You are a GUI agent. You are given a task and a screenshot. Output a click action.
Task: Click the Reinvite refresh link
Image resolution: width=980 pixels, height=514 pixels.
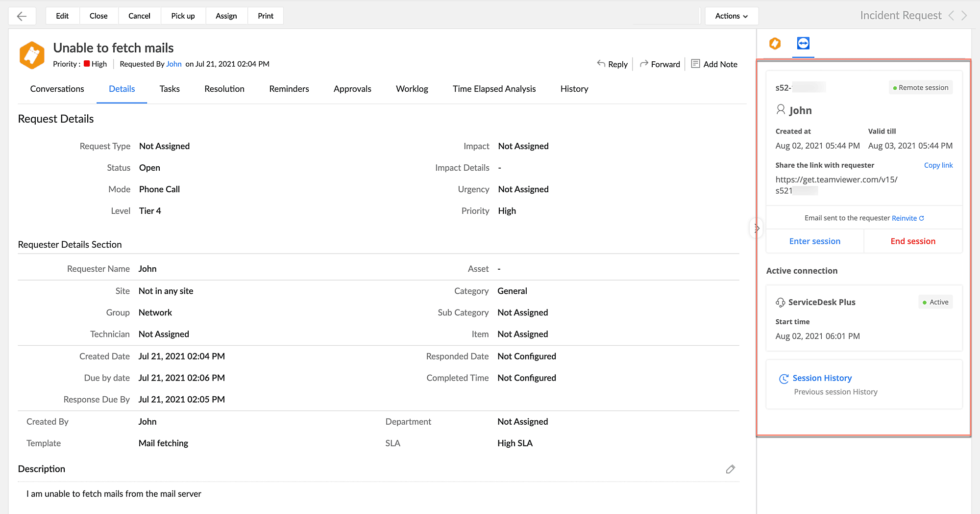tap(907, 218)
